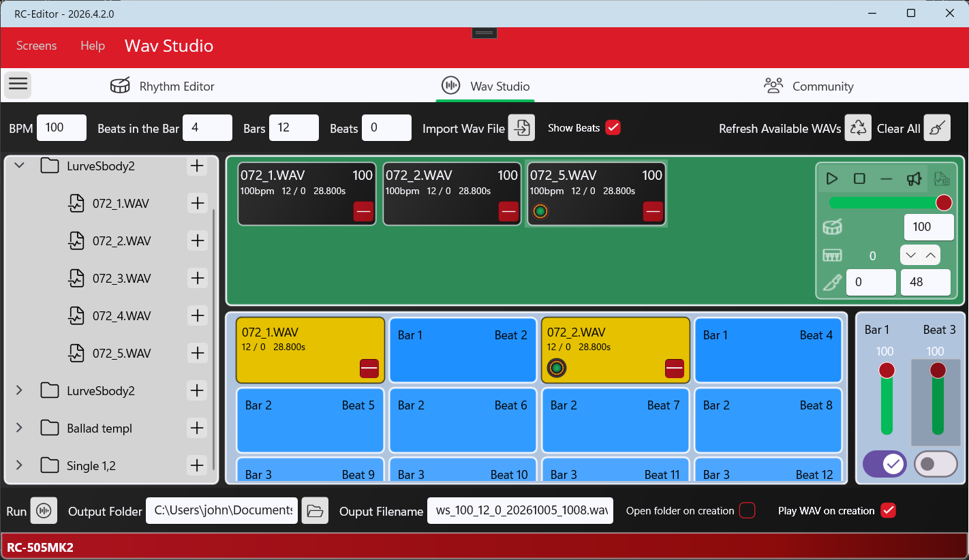This screenshot has width=969, height=560.
Task: Browse for the output folder
Action: (315, 510)
